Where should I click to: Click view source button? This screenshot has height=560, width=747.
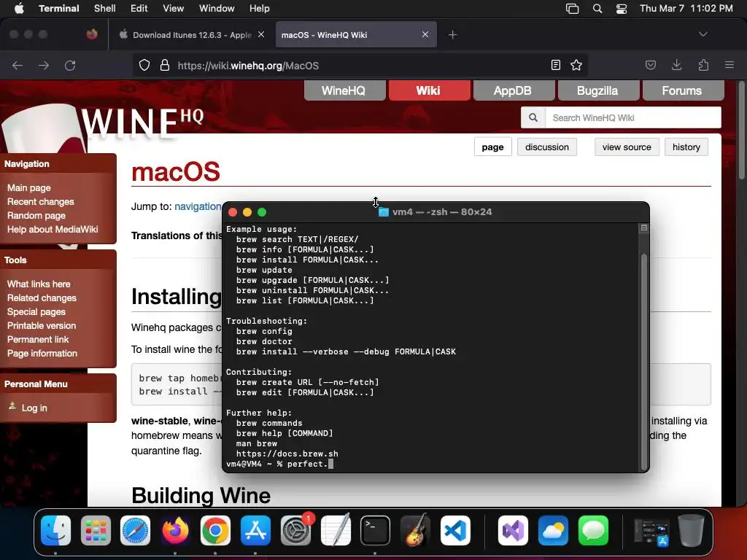tap(627, 147)
